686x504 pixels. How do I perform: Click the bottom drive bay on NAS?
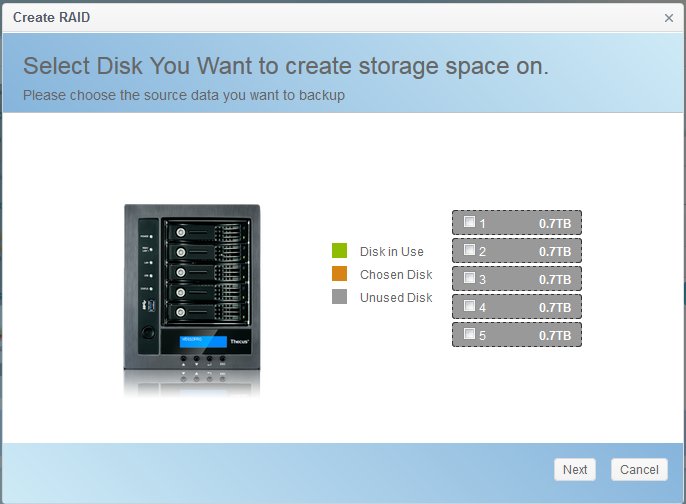(x=205, y=312)
